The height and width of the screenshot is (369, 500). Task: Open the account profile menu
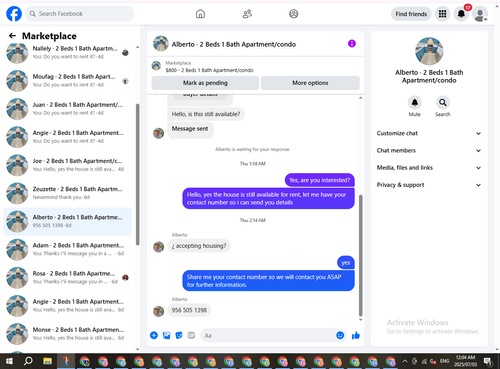click(480, 14)
